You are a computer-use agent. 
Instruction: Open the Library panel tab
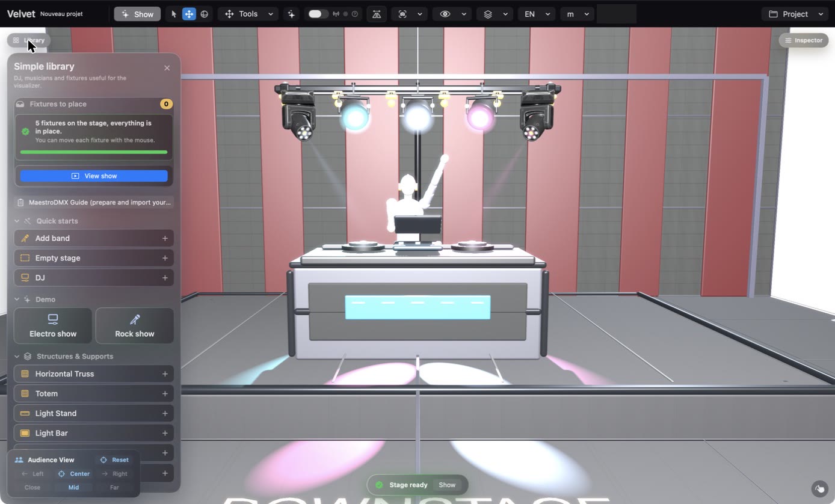[x=29, y=40]
